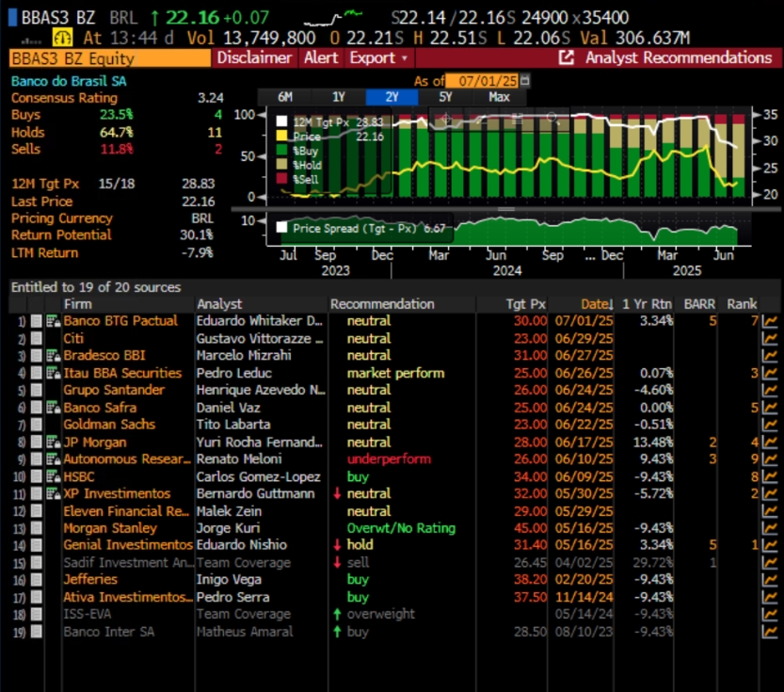Open report icon for Itau BBA Securities
Image resolution: width=784 pixels, height=692 pixels.
(53, 373)
